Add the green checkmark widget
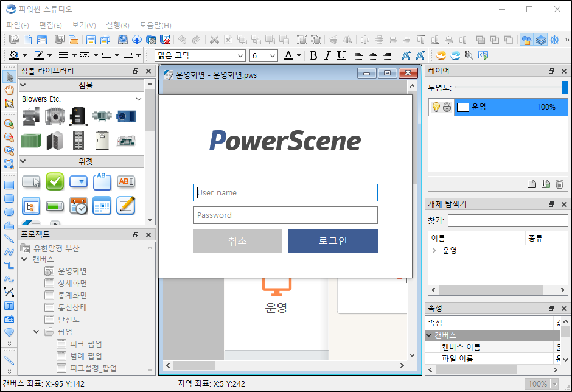The image size is (572, 392). pyautogui.click(x=55, y=181)
